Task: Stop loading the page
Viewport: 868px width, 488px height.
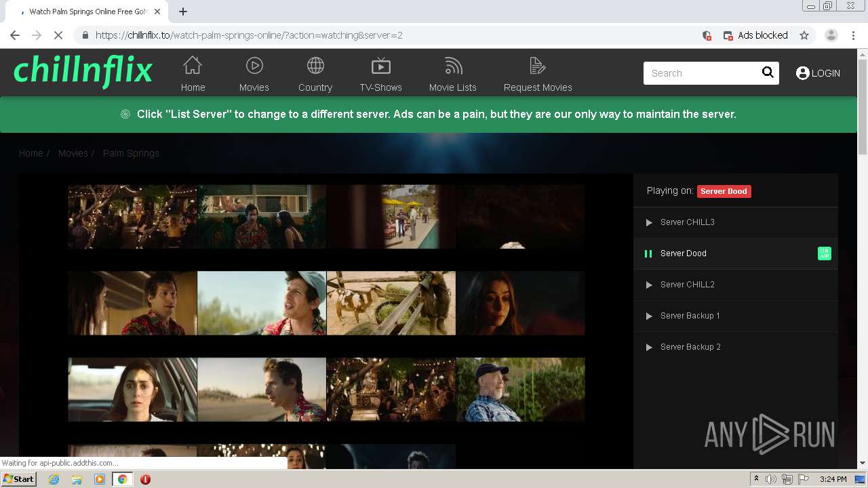Action: 58,35
